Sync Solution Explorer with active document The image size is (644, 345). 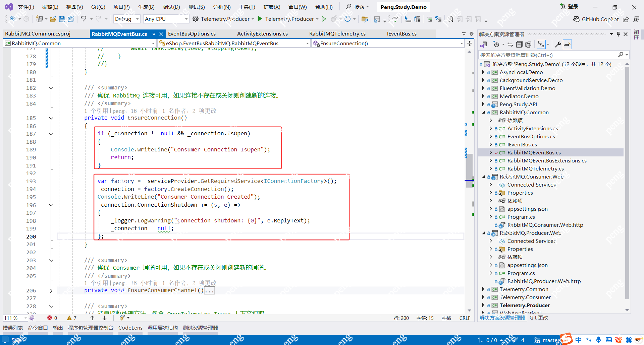click(x=510, y=44)
